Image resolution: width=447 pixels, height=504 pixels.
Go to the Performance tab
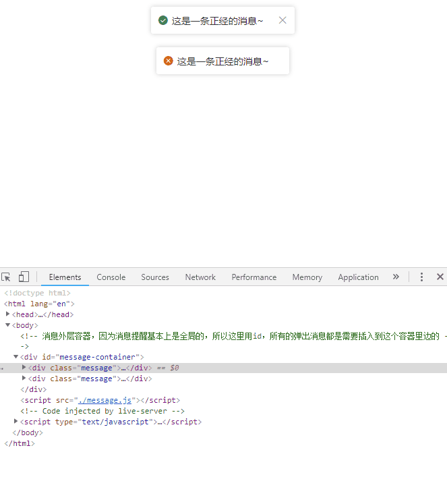point(254,277)
